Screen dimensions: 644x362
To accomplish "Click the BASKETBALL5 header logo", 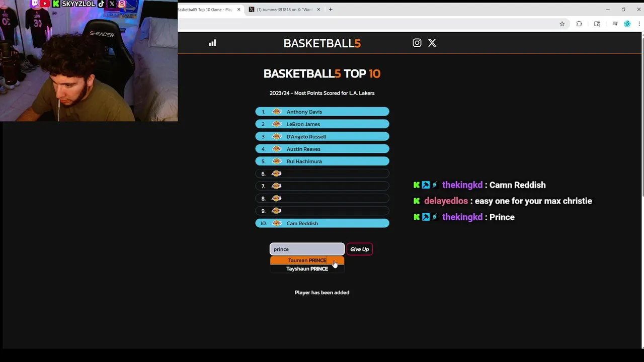I will pyautogui.click(x=322, y=43).
